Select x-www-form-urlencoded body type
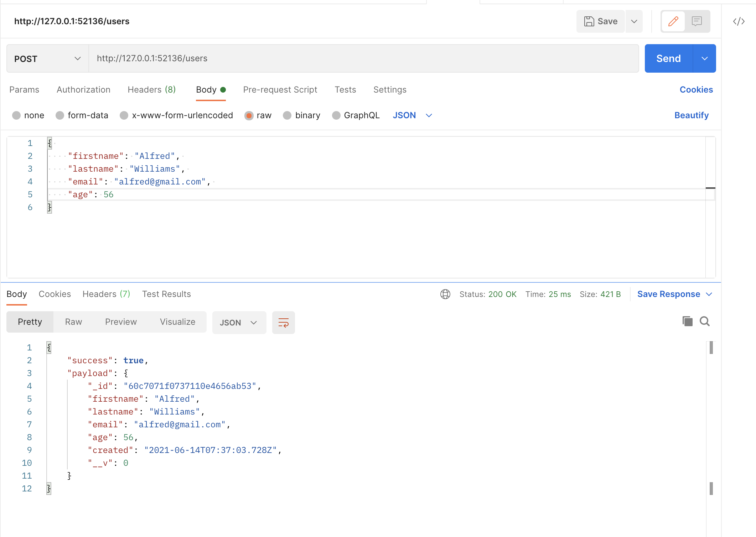 (x=176, y=115)
